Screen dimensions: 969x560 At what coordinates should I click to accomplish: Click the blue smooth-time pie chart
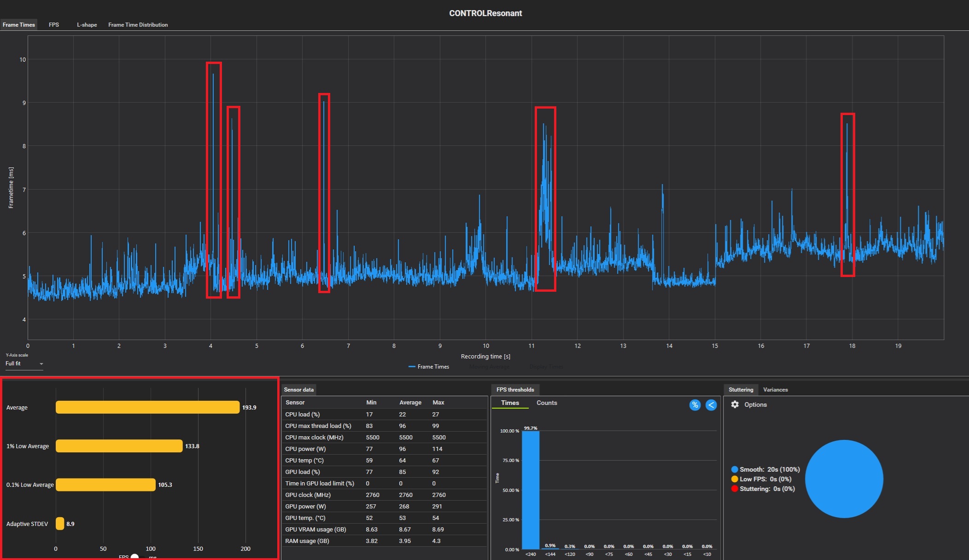[844, 479]
